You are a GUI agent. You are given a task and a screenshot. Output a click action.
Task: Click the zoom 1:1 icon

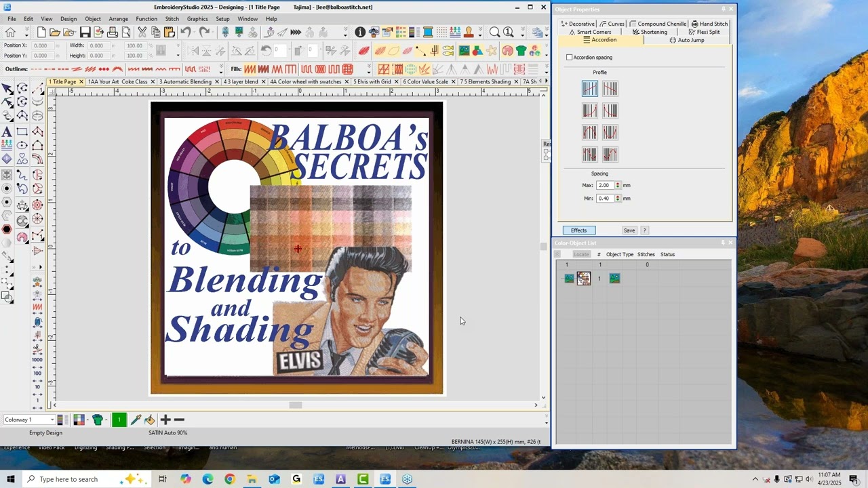pos(508,33)
